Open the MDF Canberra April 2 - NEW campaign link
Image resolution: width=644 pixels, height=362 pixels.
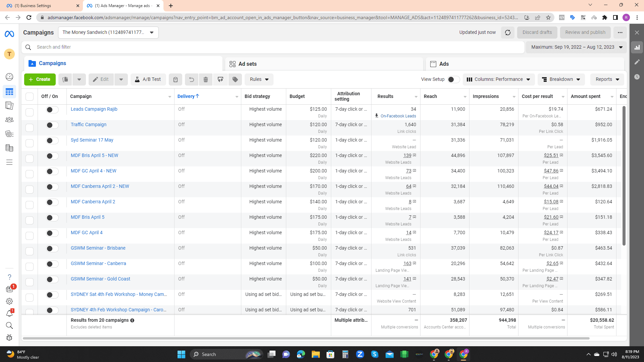click(100, 186)
